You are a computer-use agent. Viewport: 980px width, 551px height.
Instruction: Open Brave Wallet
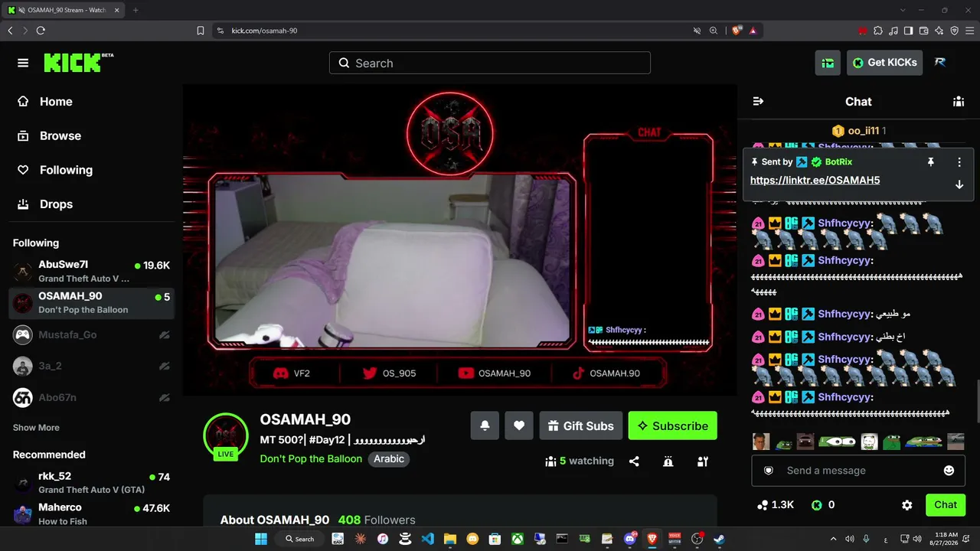click(x=924, y=31)
